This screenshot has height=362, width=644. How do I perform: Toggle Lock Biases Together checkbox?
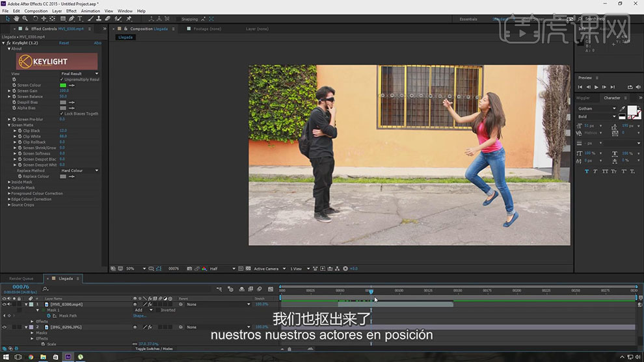click(62, 113)
